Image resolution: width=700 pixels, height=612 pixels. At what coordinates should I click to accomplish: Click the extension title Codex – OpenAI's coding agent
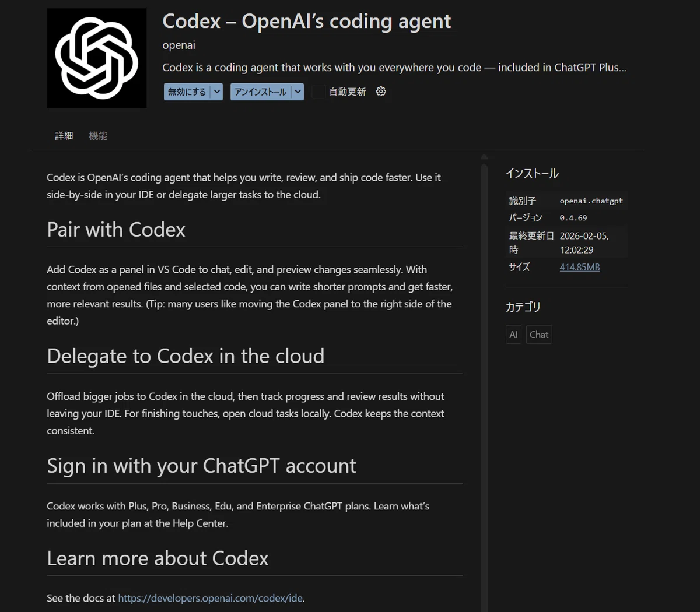click(306, 22)
